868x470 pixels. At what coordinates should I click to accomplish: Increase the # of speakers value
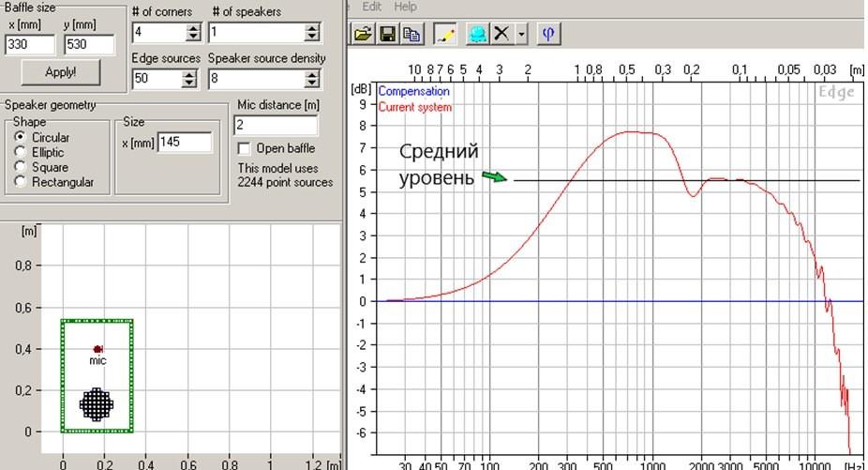point(312,28)
